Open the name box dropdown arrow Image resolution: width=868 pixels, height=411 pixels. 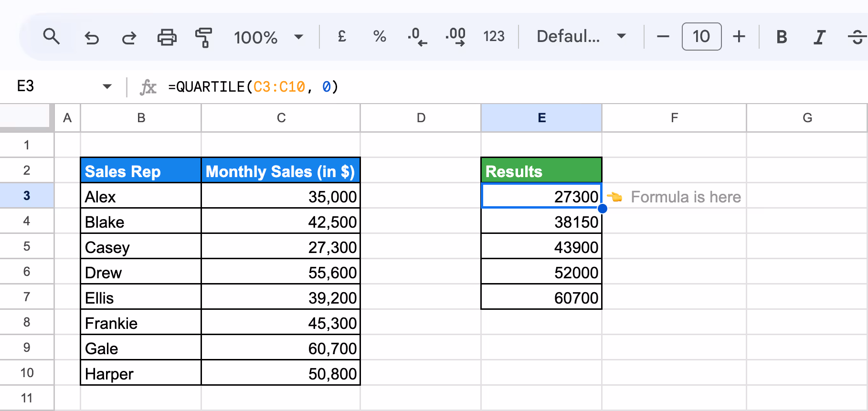(x=107, y=86)
